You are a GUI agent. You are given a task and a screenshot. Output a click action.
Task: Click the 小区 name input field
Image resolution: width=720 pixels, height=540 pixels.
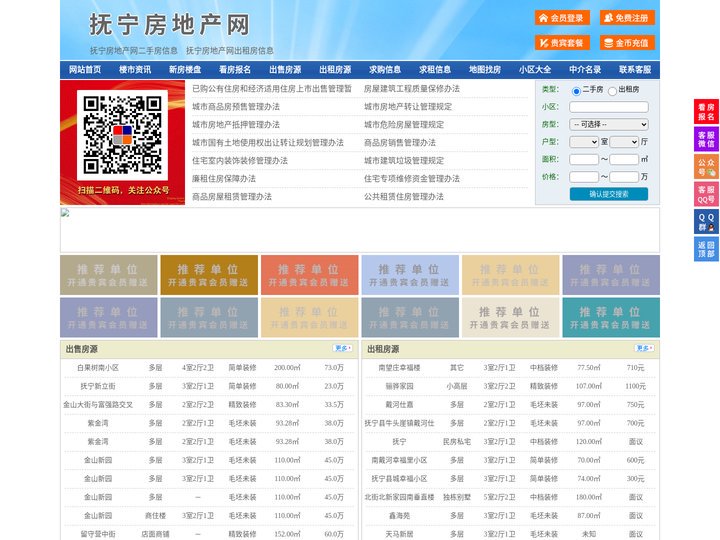(x=609, y=107)
